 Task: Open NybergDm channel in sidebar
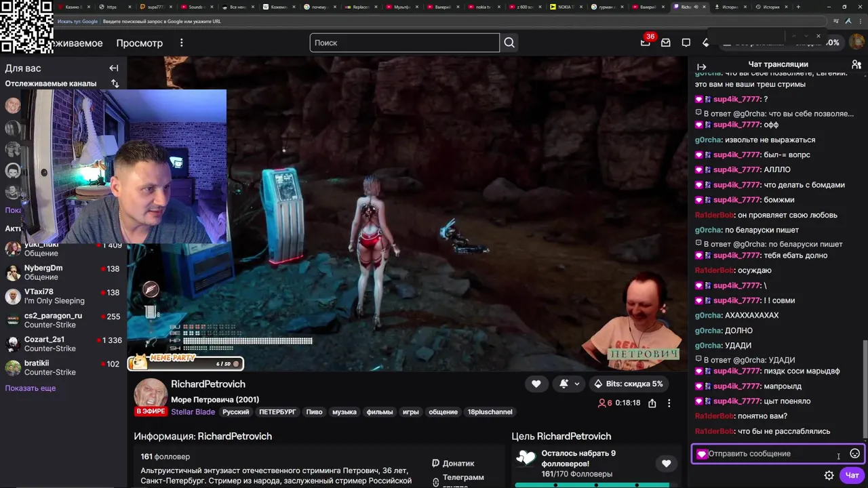tap(64, 272)
